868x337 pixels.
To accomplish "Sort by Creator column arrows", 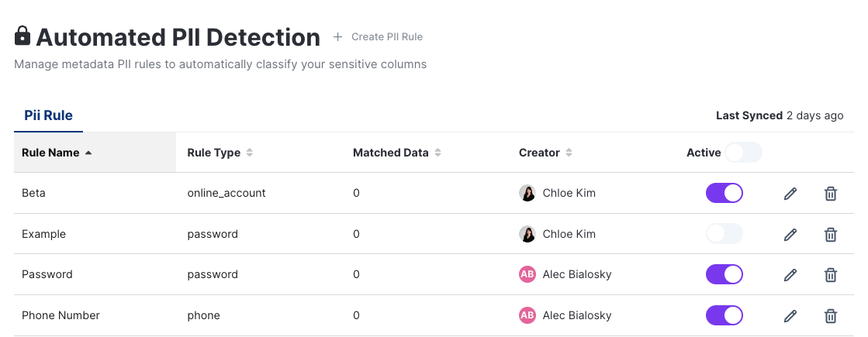I will 569,153.
